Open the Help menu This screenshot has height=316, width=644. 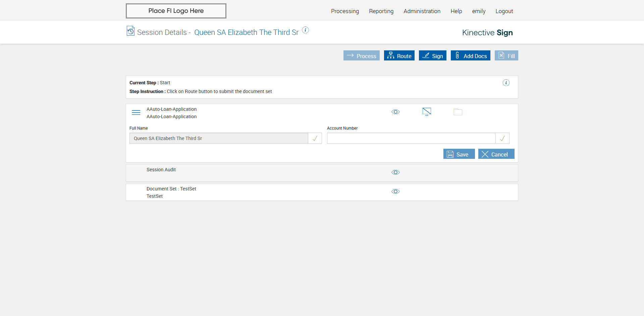click(456, 11)
